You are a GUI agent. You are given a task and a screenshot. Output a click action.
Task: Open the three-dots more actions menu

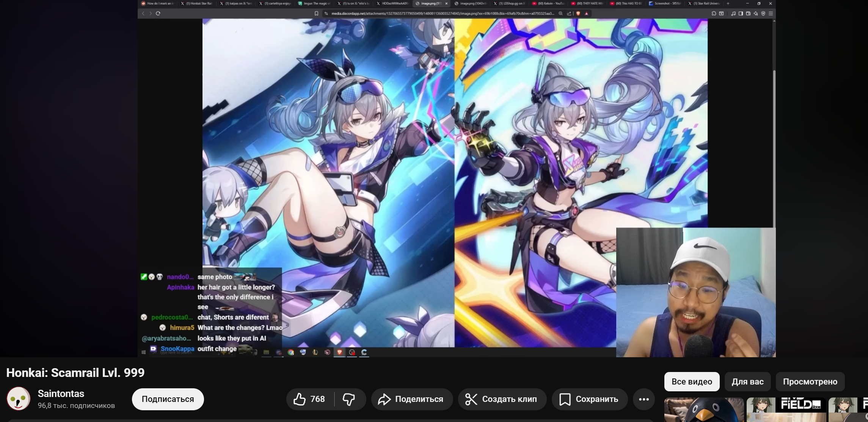pos(644,399)
